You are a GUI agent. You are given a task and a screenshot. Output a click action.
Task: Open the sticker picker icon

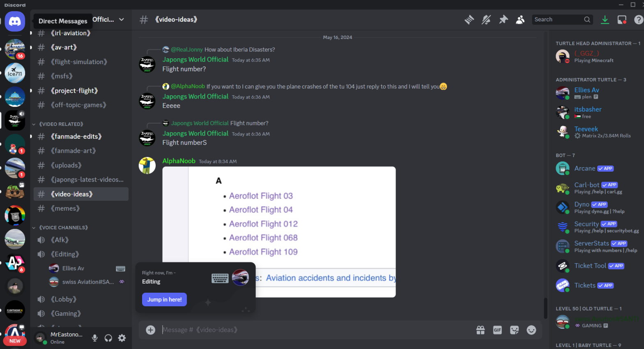pos(514,330)
